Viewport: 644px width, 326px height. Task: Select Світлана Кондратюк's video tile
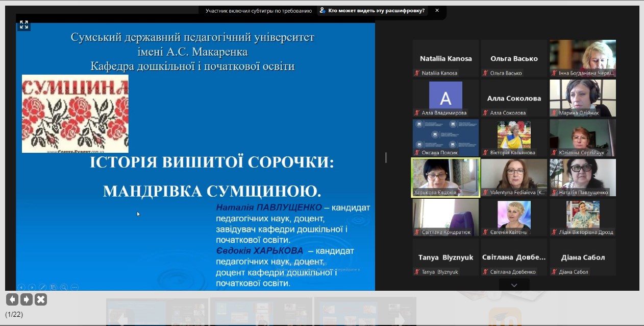pyautogui.click(x=445, y=217)
